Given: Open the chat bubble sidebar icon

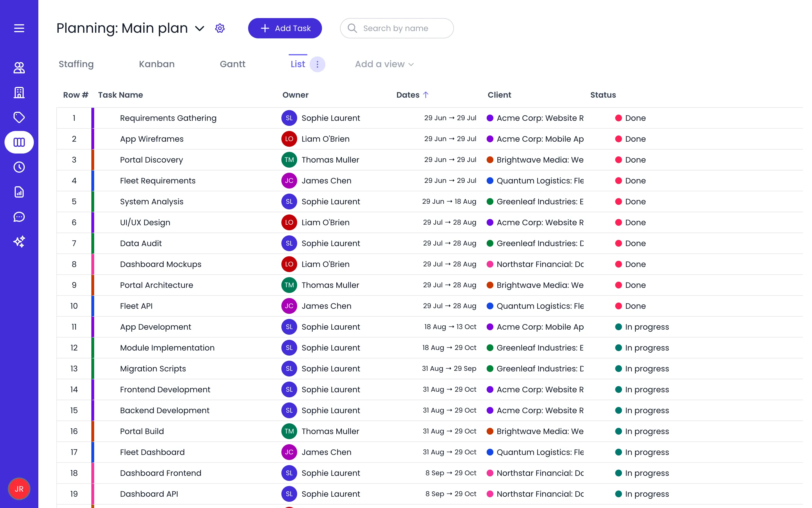Looking at the screenshot, I should 19,217.
